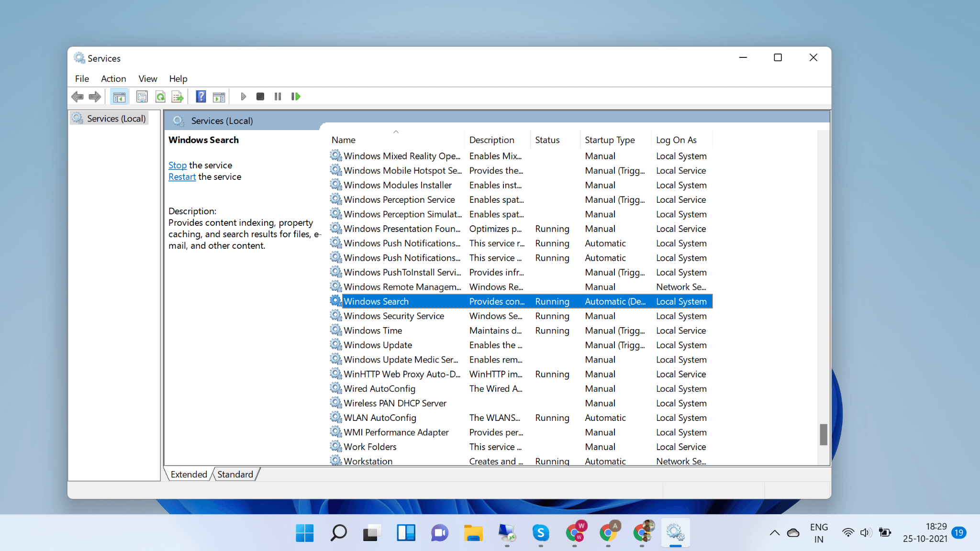Click the Help icon in toolbar
Image resolution: width=980 pixels, height=551 pixels.
200,96
